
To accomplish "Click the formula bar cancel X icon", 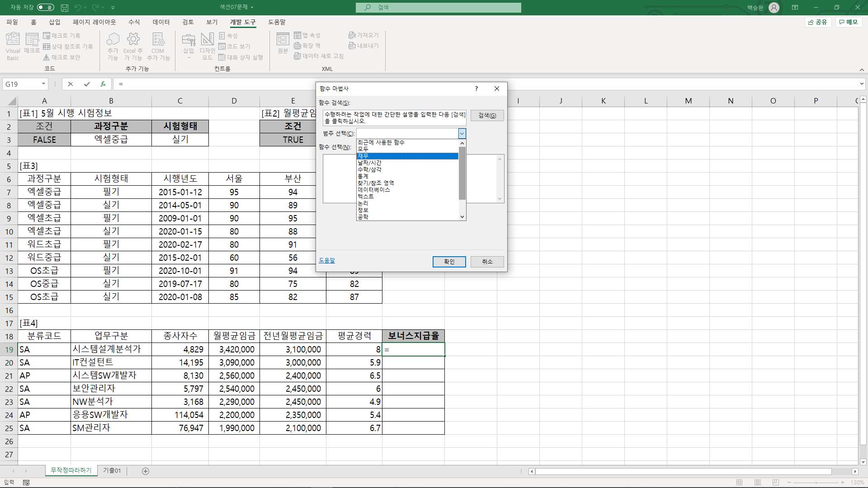I will pyautogui.click(x=70, y=84).
